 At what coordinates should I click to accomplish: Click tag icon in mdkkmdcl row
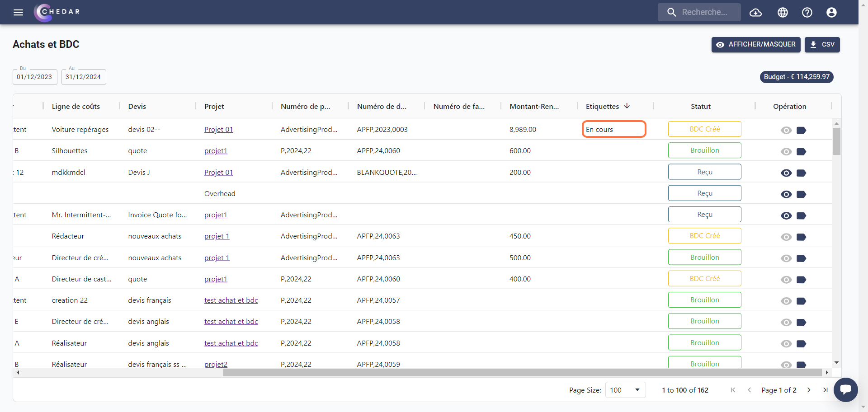click(801, 173)
